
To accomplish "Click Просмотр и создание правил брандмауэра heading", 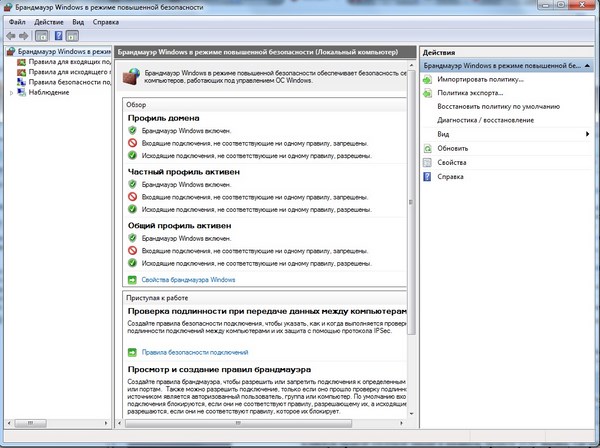I will pos(219,370).
